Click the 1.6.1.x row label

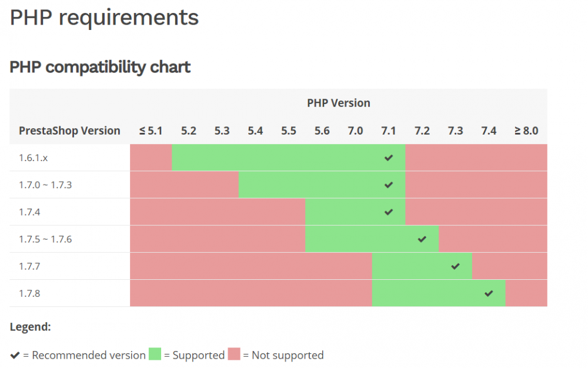pyautogui.click(x=33, y=158)
